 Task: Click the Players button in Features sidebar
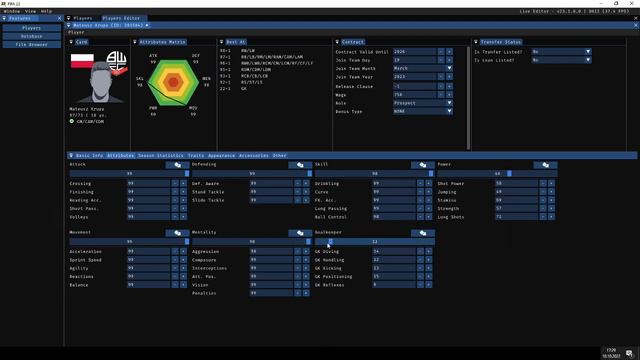click(x=32, y=28)
